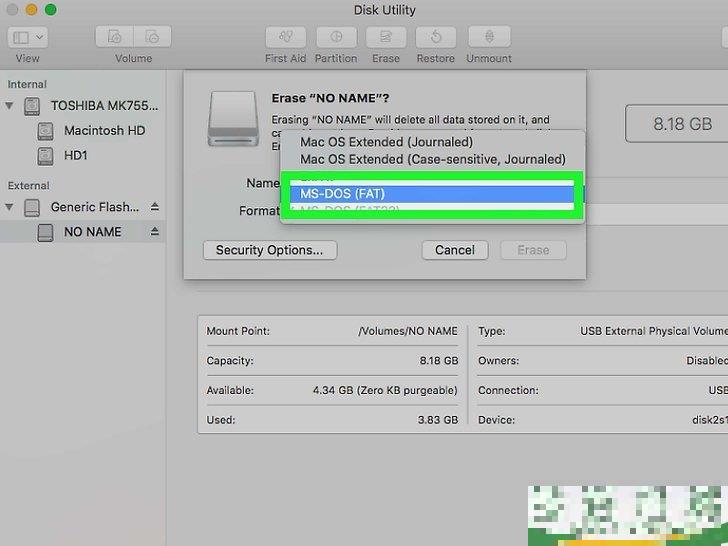Screen dimensions: 728x546
Task: Select MS-DOS (FAT) format option
Action: pyautogui.click(x=342, y=193)
